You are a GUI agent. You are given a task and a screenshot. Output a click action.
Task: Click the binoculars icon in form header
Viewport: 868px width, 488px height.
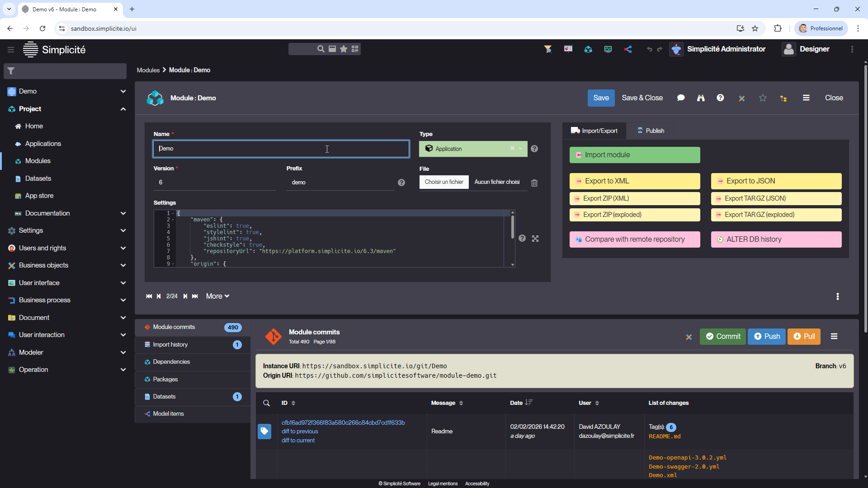(x=701, y=98)
